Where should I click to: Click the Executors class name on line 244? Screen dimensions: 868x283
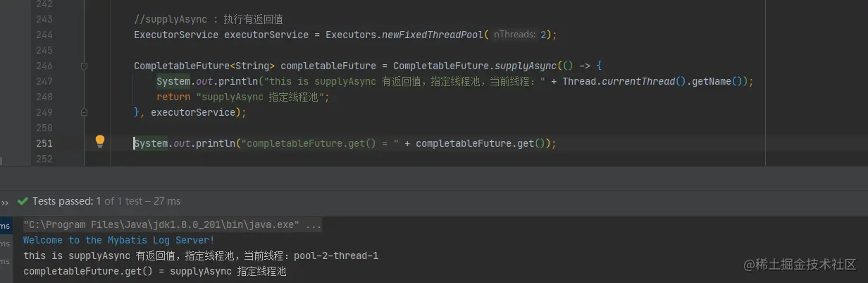point(351,35)
